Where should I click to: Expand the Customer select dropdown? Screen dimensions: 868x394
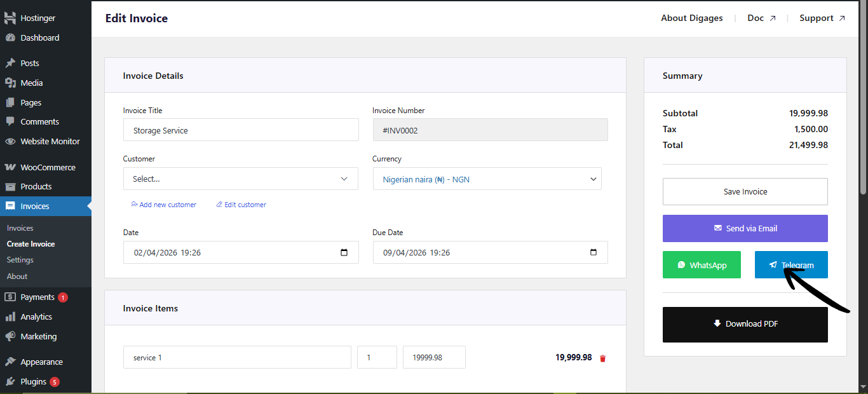(240, 179)
